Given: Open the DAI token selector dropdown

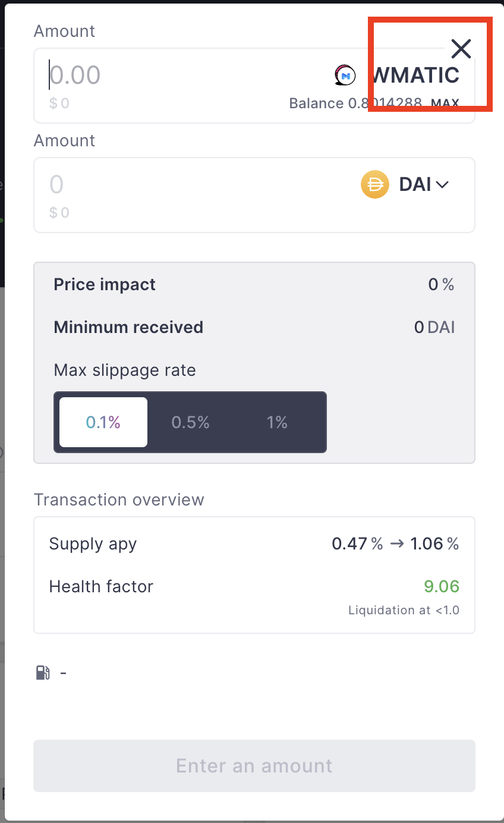Looking at the screenshot, I should pyautogui.click(x=423, y=184).
